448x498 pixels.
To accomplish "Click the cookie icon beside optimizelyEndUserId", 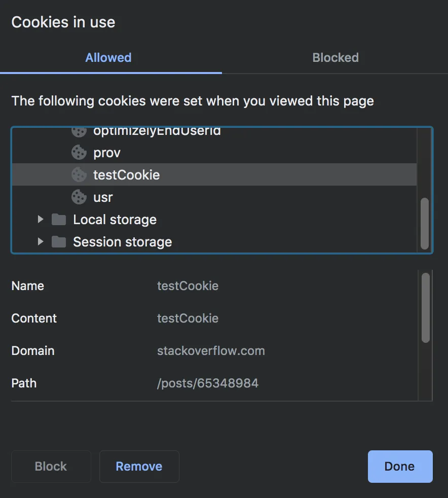I will tap(79, 132).
